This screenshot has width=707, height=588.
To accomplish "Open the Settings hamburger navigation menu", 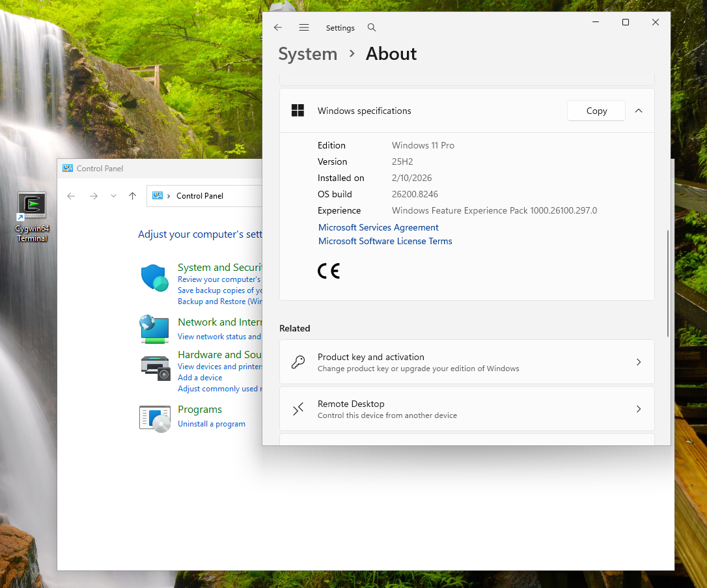I will coord(304,27).
